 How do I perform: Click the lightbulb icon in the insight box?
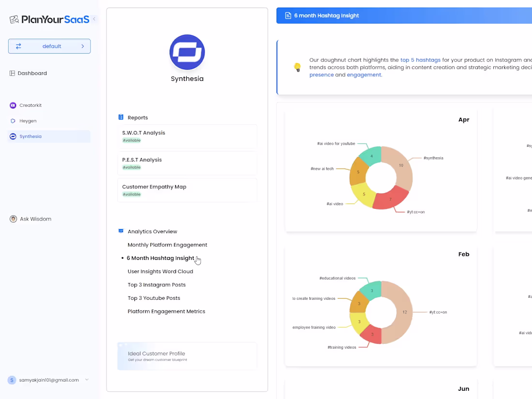pyautogui.click(x=297, y=67)
